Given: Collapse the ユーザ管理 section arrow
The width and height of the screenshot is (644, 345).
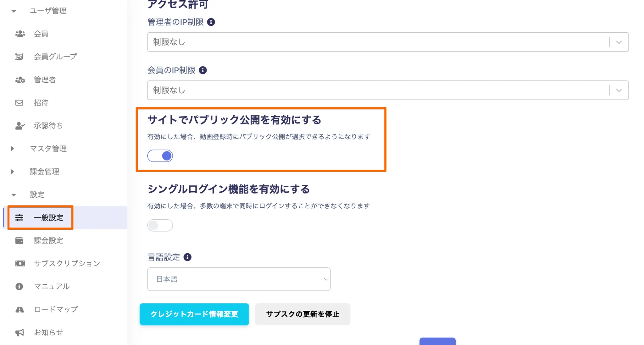Looking at the screenshot, I should point(14,11).
